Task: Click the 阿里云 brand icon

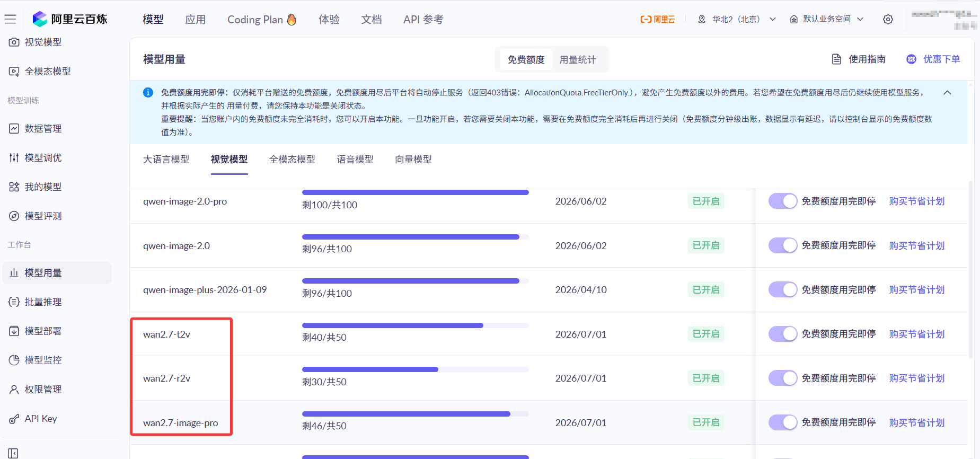Action: click(x=658, y=19)
